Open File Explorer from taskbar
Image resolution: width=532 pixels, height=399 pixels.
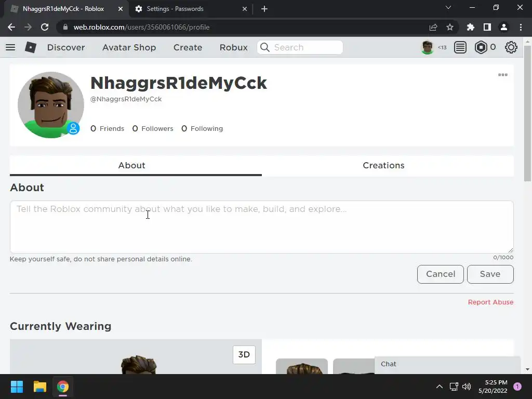(x=39, y=387)
